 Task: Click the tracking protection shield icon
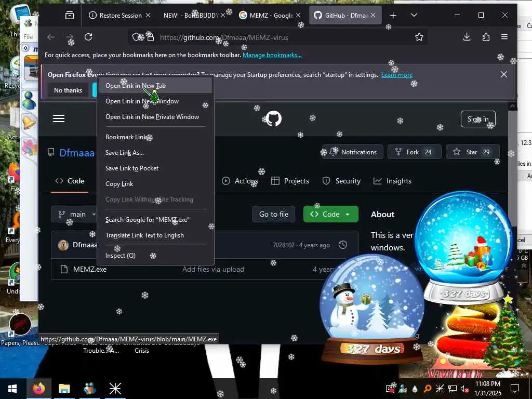[137, 37]
